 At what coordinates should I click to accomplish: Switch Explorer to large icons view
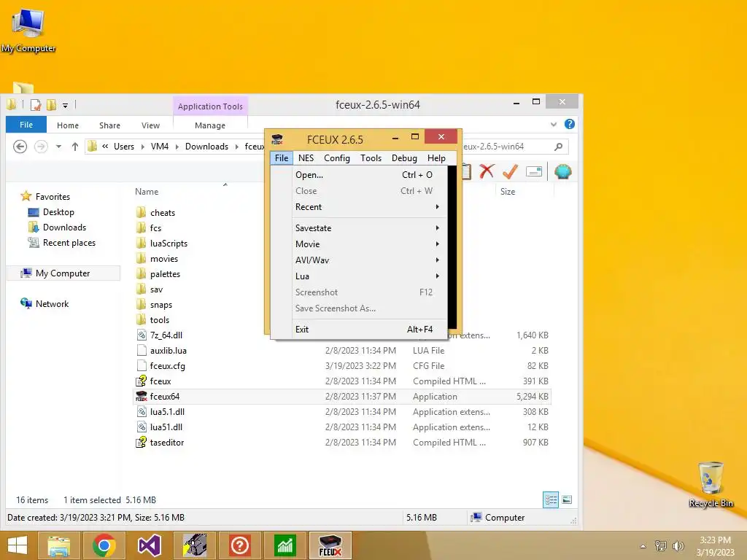tap(567, 499)
